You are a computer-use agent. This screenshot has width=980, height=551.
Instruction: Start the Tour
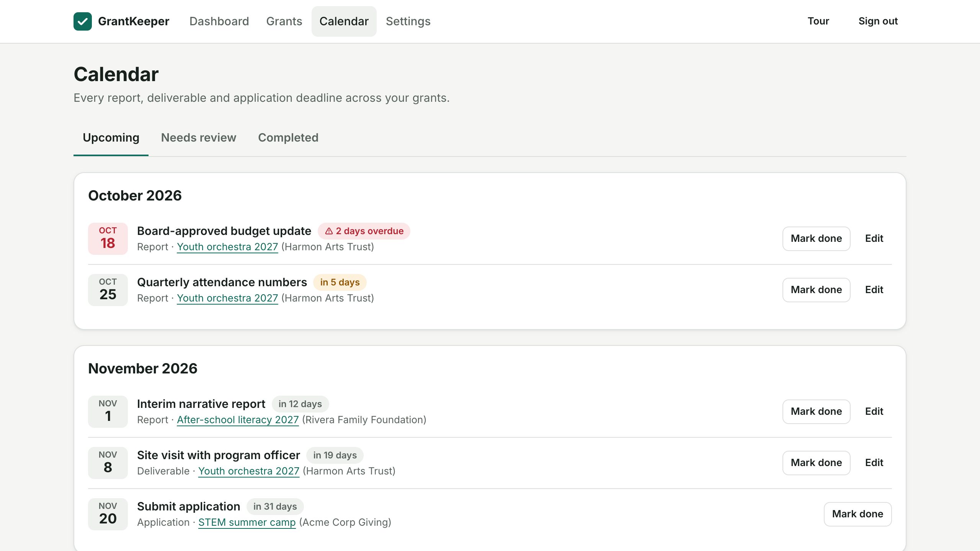point(818,21)
